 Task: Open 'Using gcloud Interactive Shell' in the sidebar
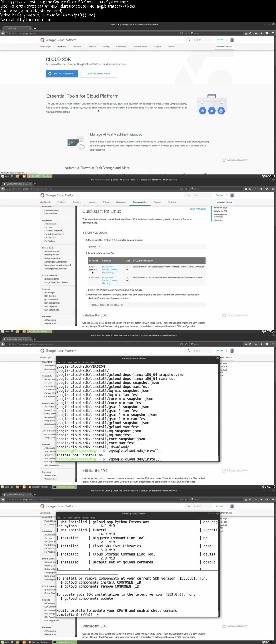(57, 265)
